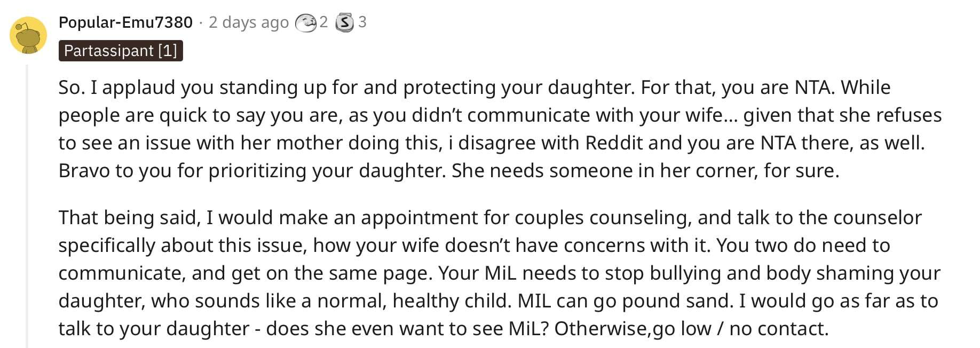Collapse the comment thread via vertical line
Screen dimensions: 980x348
(27, 206)
